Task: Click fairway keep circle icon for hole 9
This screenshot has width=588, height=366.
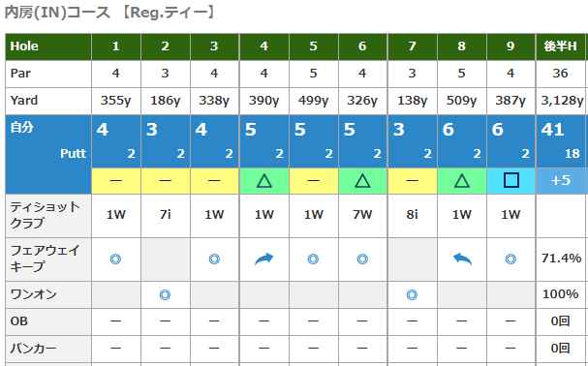Action: 511,259
